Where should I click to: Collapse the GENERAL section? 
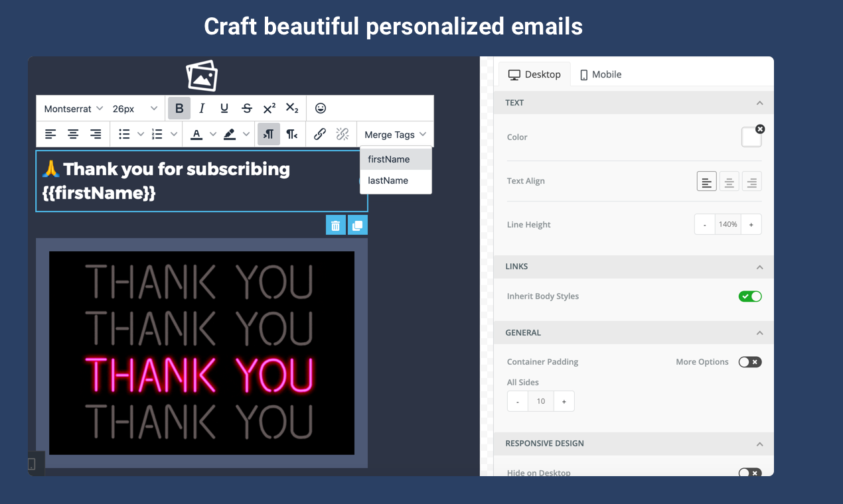760,333
